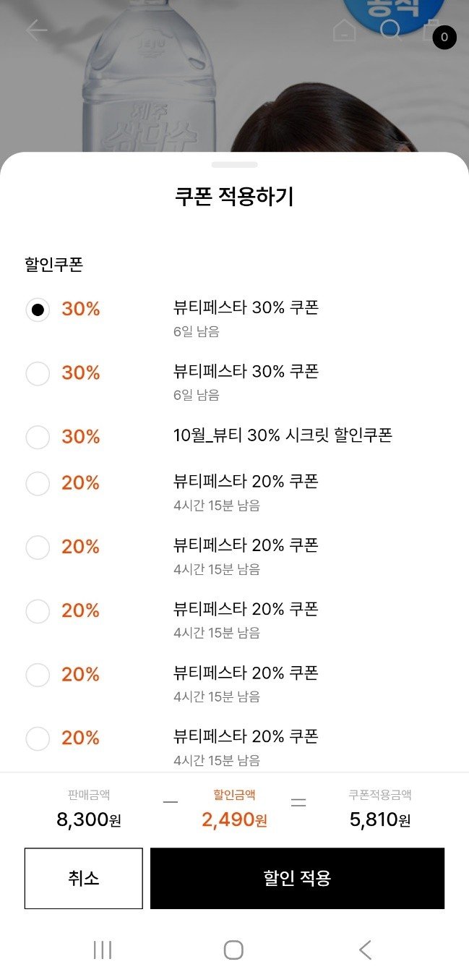Tap the 10월_뷰티 30% 시크릿 할인쿠폰 label
Screen dimensions: 469x980
[x=283, y=435]
